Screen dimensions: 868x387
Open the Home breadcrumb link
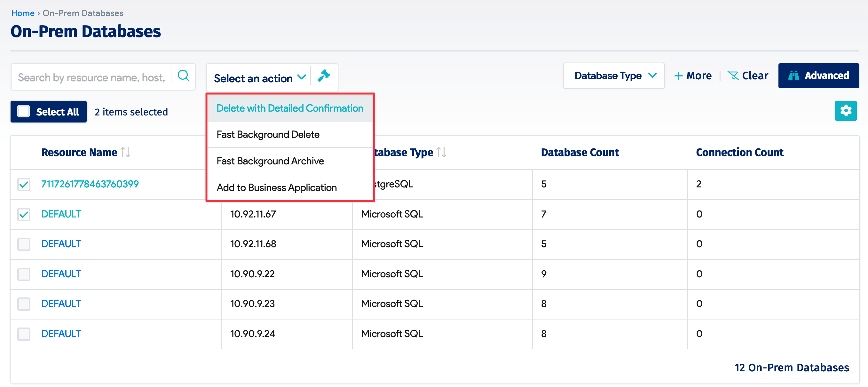(x=23, y=13)
